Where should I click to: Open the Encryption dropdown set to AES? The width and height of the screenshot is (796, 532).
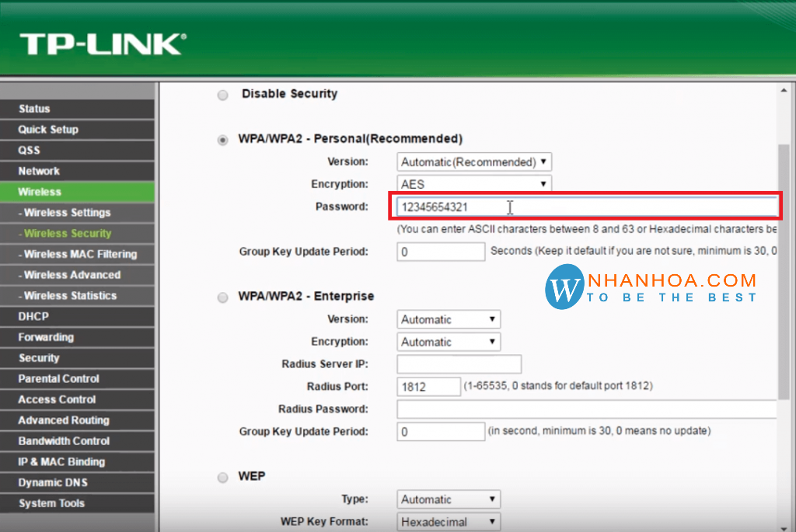[474, 184]
